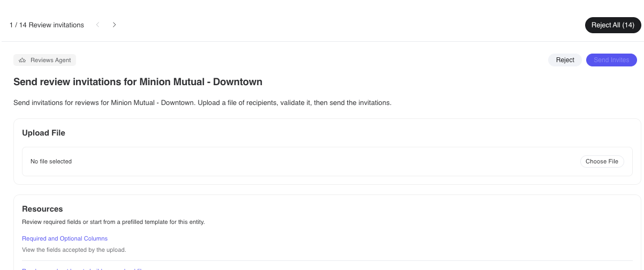Screen dimensions: 644x270
Task: Click 'View the fields accepted by the upload' text
Action: (x=74, y=250)
